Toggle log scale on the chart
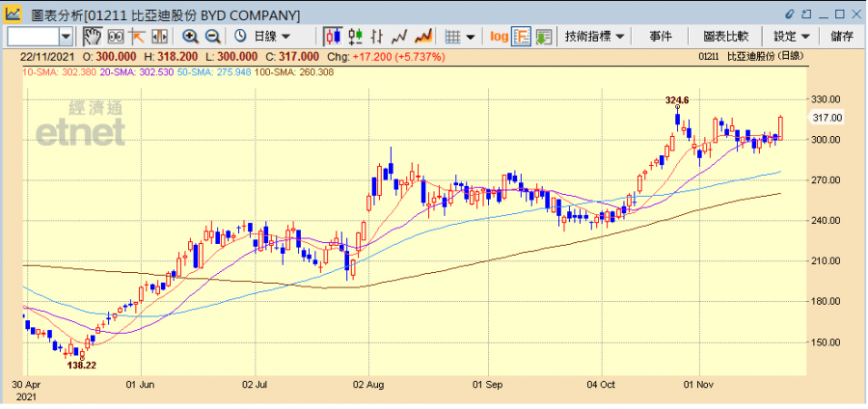The width and height of the screenshot is (868, 409). 499,36
